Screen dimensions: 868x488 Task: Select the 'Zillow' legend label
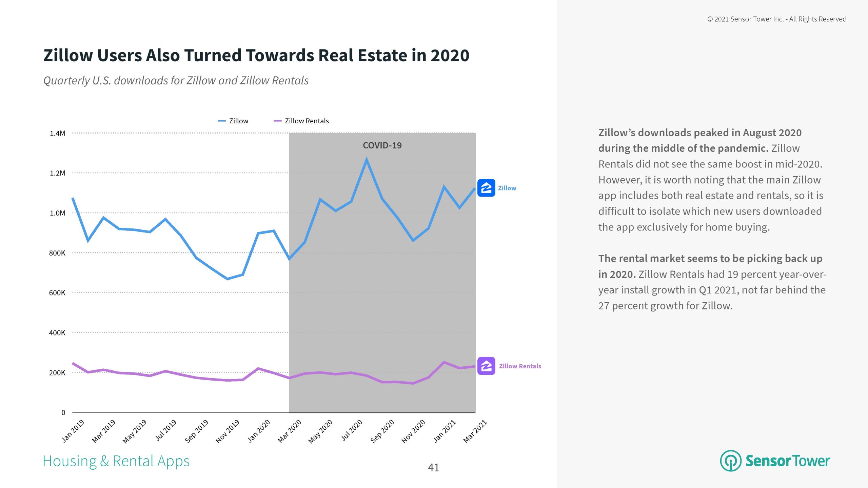click(x=238, y=121)
